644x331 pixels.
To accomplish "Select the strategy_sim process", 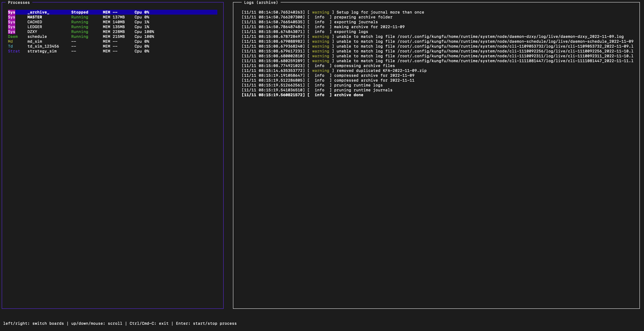I will (x=42, y=51).
